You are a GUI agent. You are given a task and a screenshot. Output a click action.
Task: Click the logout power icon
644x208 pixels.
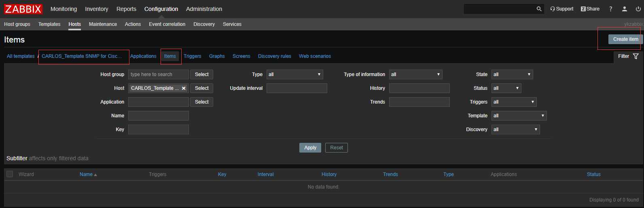(638, 9)
